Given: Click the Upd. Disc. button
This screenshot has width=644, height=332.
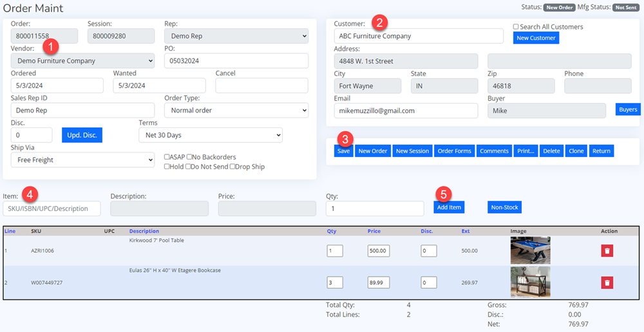Looking at the screenshot, I should tap(82, 135).
